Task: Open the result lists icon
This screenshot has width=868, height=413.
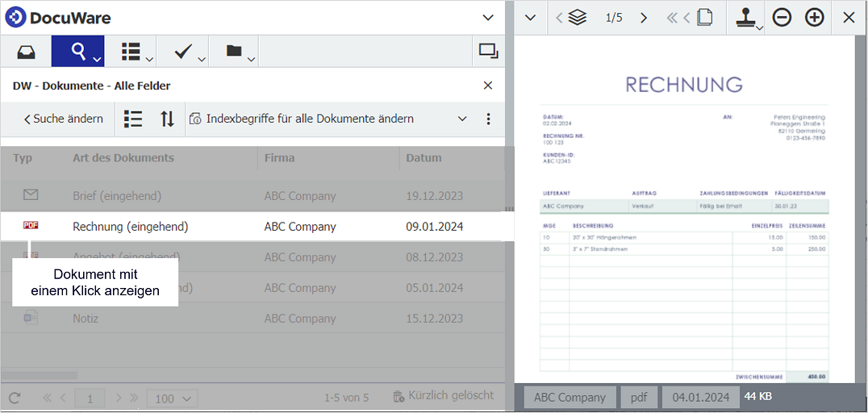Action: click(131, 52)
